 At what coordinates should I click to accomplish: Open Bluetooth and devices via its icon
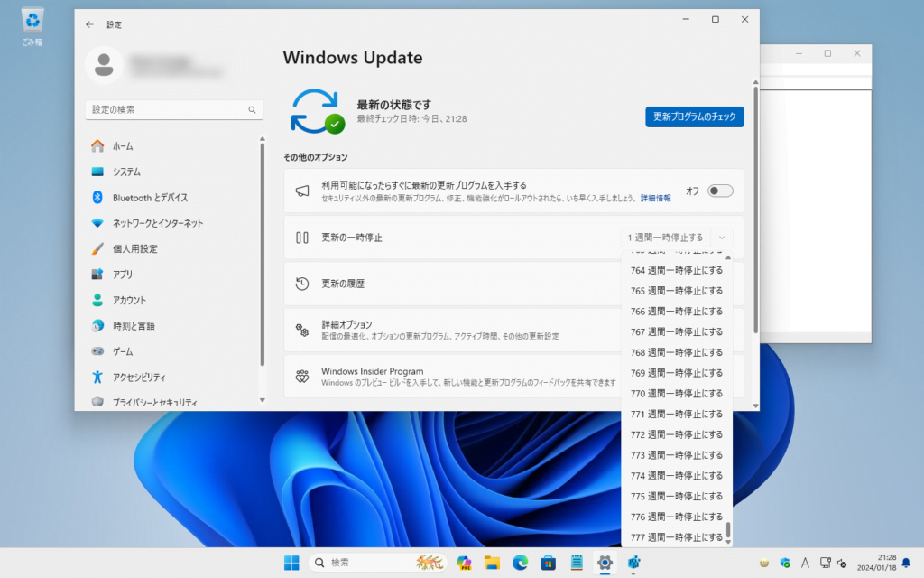pos(97,198)
